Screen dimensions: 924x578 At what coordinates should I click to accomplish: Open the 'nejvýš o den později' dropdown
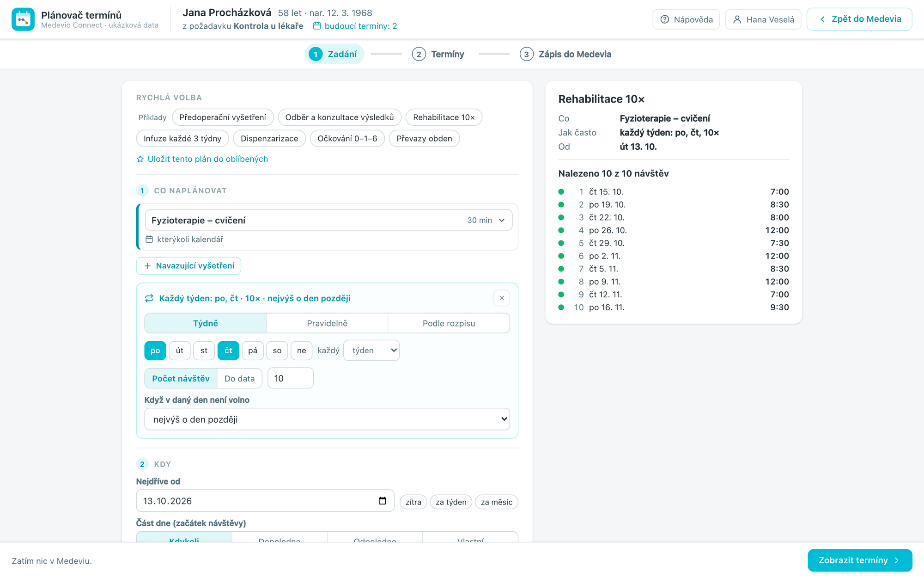click(327, 419)
